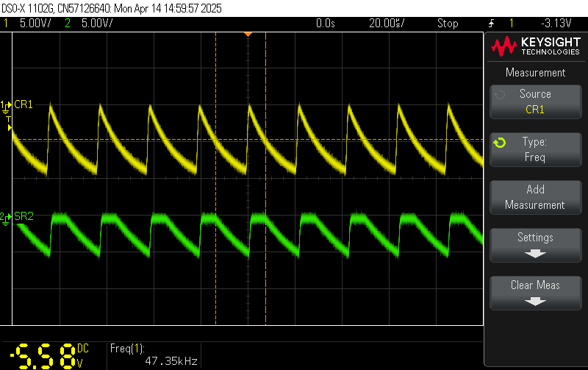Image resolution: width=588 pixels, height=370 pixels.
Task: Open the Type: Freq measurement selector
Action: [535, 148]
